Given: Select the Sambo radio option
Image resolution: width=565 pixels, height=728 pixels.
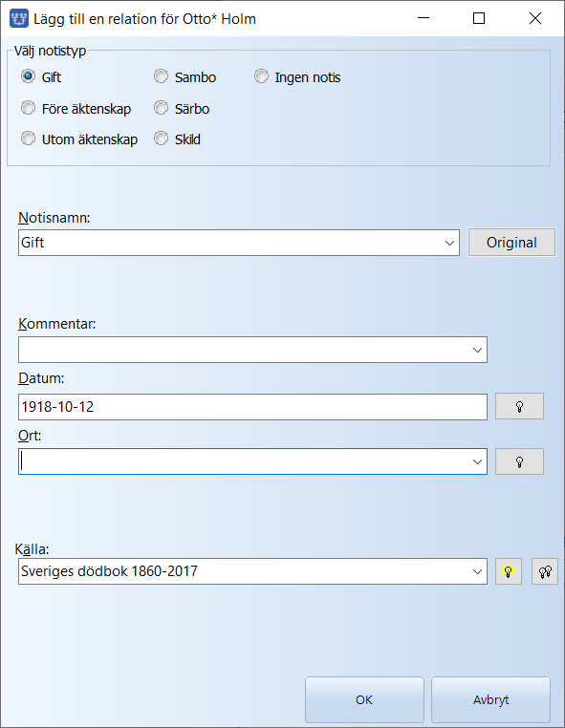Looking at the screenshot, I should (161, 76).
